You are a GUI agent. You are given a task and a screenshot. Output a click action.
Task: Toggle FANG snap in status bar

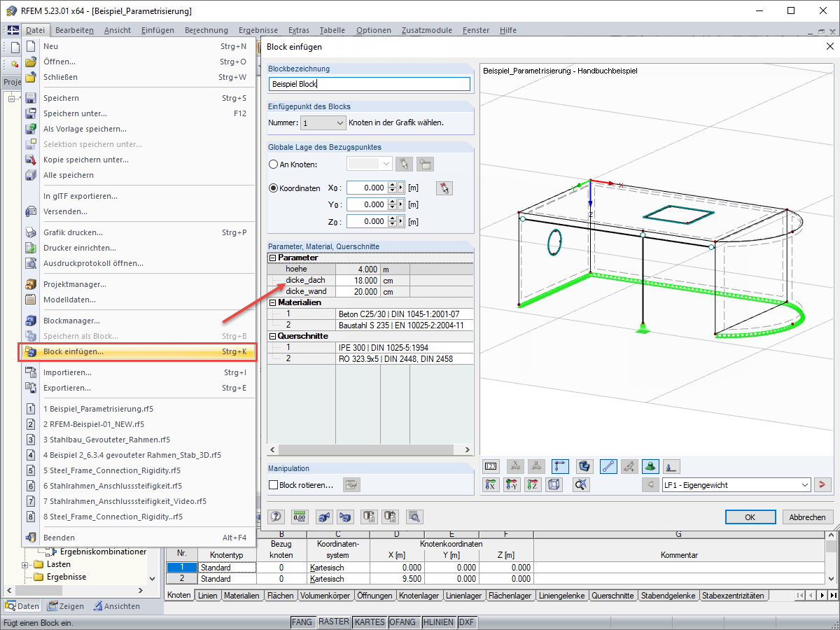click(x=302, y=622)
